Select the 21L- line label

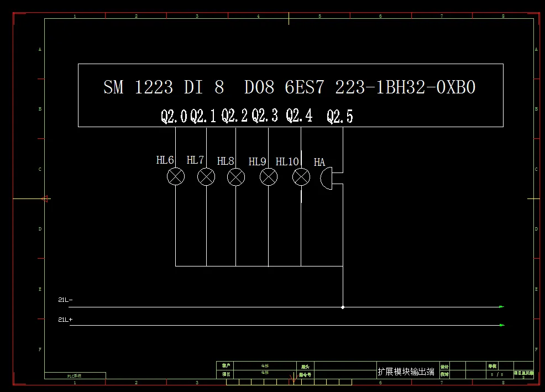point(65,300)
